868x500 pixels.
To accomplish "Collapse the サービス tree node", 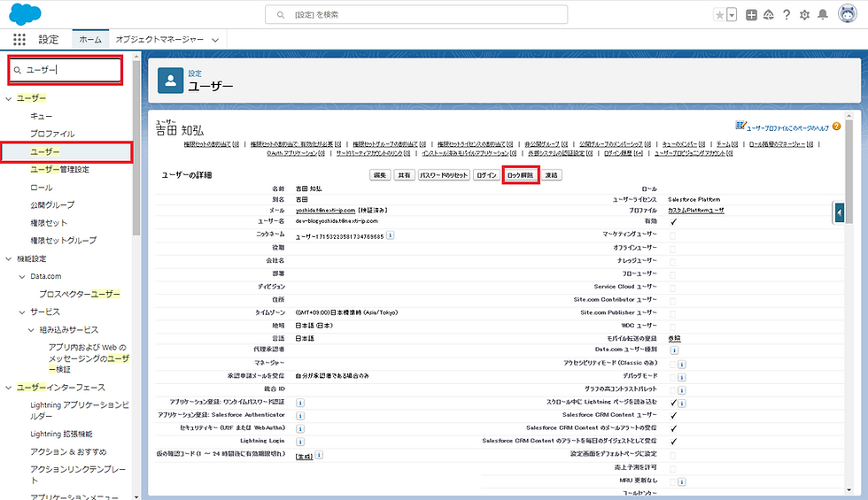I will pos(22,312).
